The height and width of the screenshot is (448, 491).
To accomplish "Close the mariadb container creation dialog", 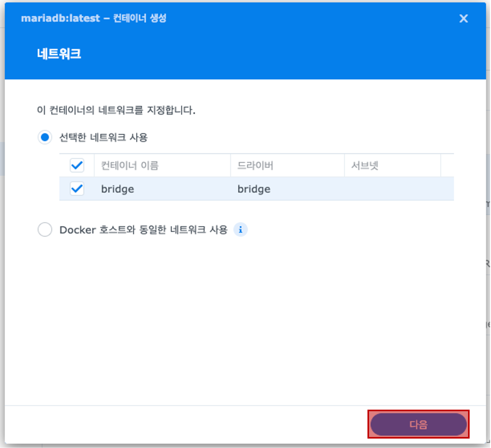I will 463,19.
